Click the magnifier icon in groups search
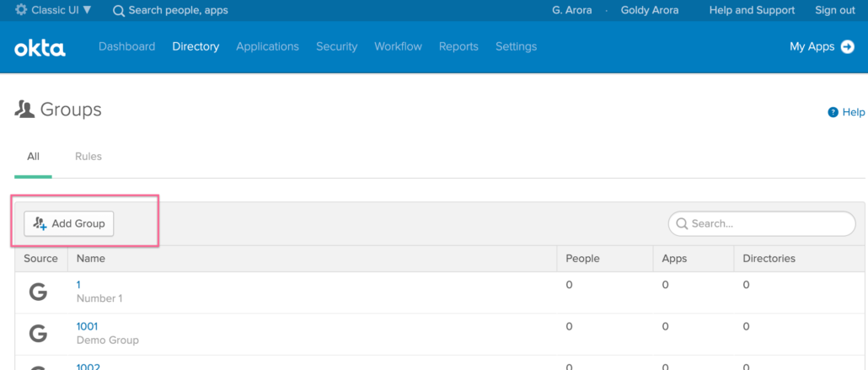Screen dimensions: 868x370 [683, 224]
